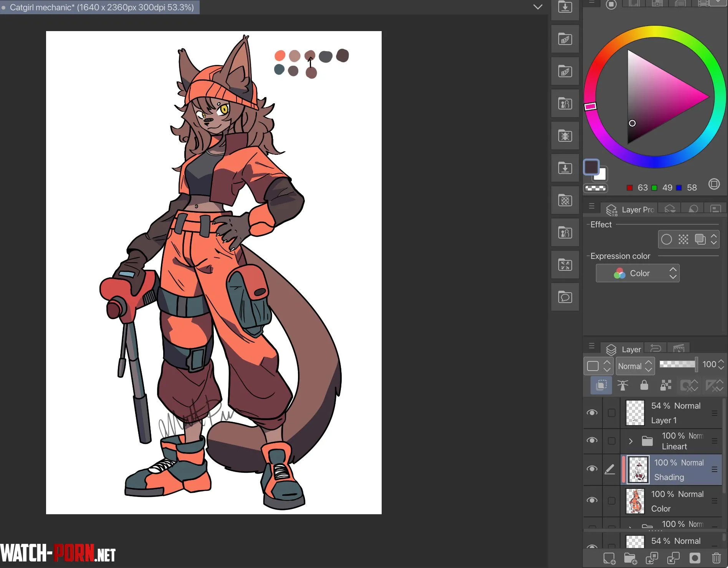
Task: Open the crossed-out material folder icon
Action: 565,136
